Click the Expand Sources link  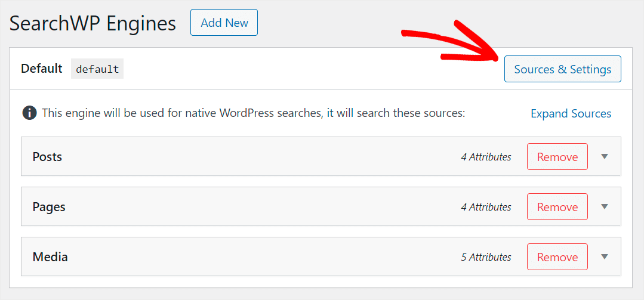(x=571, y=113)
